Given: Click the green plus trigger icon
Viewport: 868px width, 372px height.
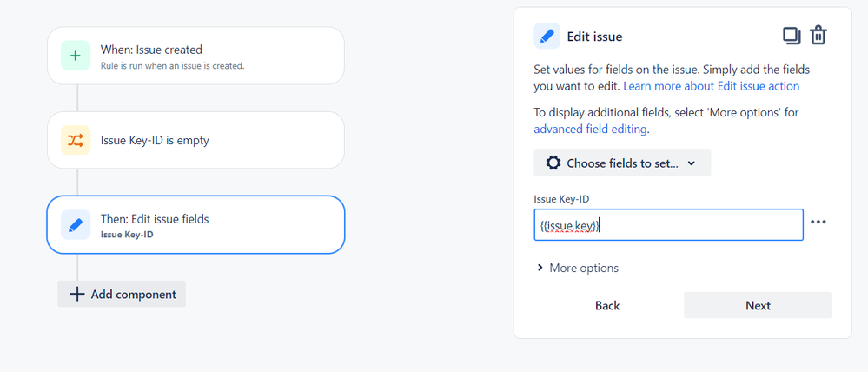Looking at the screenshot, I should click(x=76, y=56).
